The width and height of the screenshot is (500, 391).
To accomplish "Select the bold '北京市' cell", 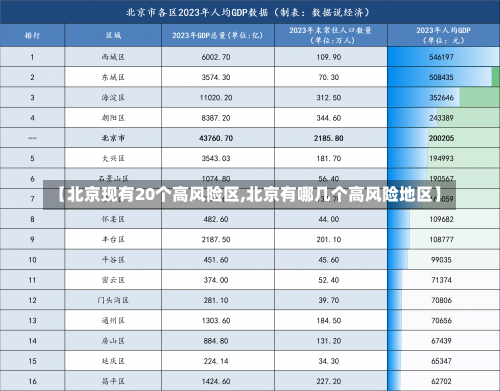I will pos(113,138).
